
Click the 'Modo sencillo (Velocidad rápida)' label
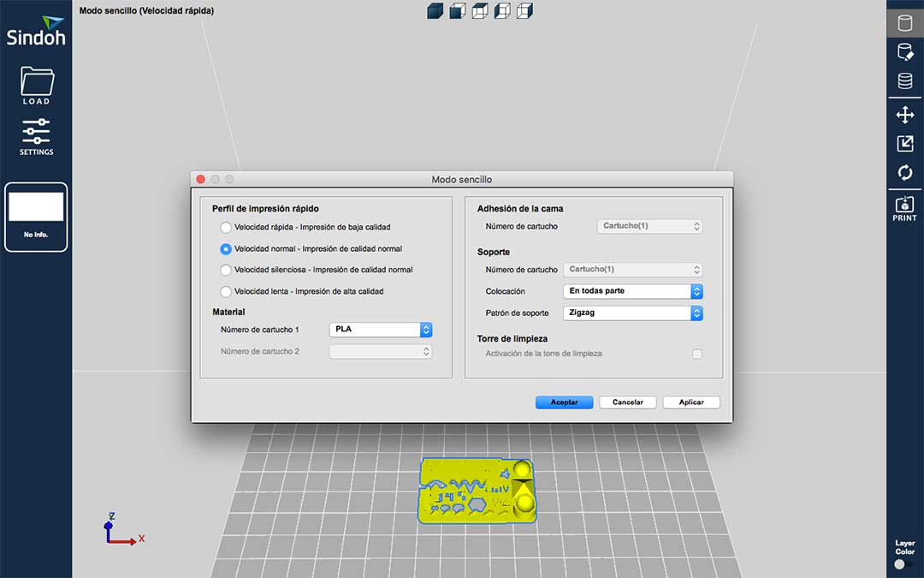147,10
